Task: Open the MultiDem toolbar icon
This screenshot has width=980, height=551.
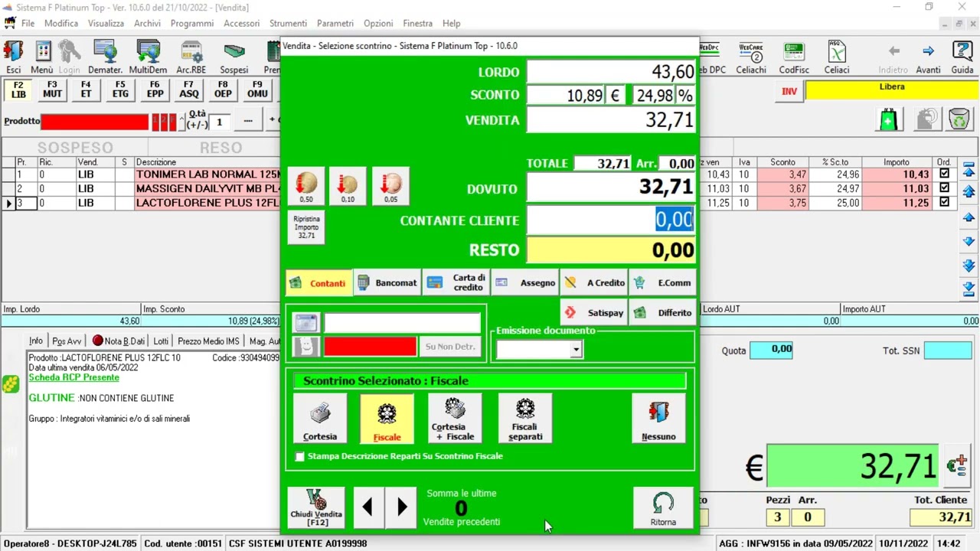Action: [x=148, y=57]
